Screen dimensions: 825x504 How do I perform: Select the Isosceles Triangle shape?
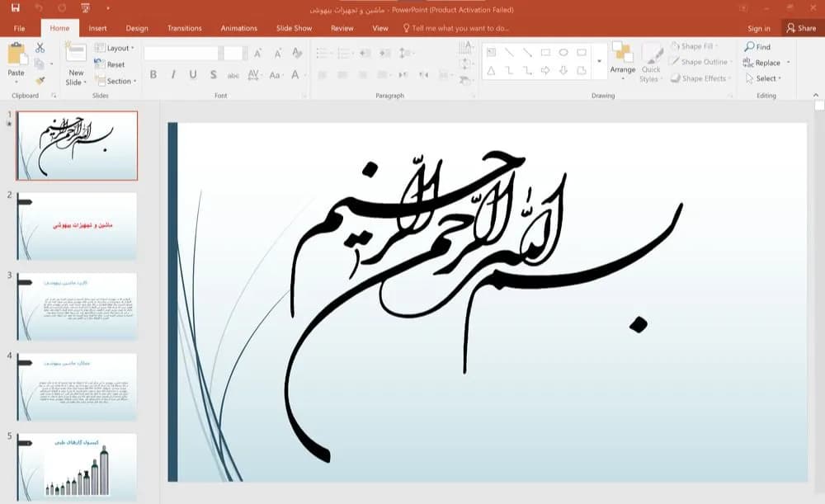click(491, 70)
